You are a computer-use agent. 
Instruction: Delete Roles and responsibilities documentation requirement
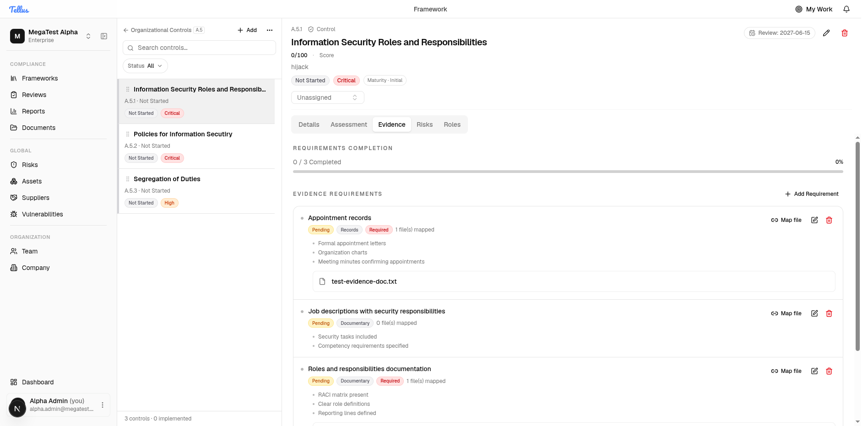point(829,371)
